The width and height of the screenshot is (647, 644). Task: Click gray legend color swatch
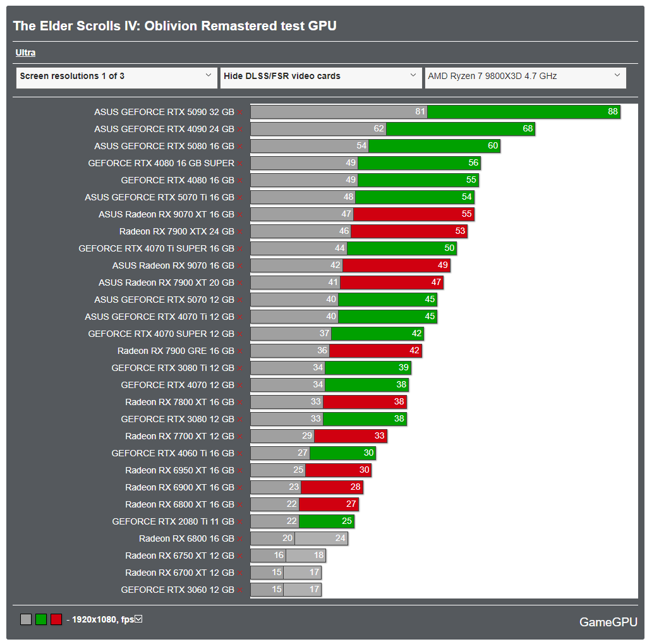pyautogui.click(x=26, y=619)
